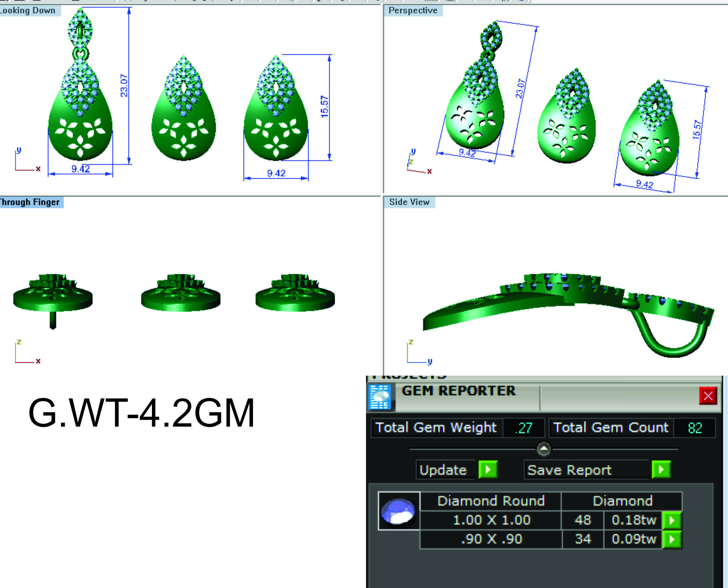Click the green arrow on the 0.09tw row
This screenshot has height=588, width=728.
tap(672, 539)
